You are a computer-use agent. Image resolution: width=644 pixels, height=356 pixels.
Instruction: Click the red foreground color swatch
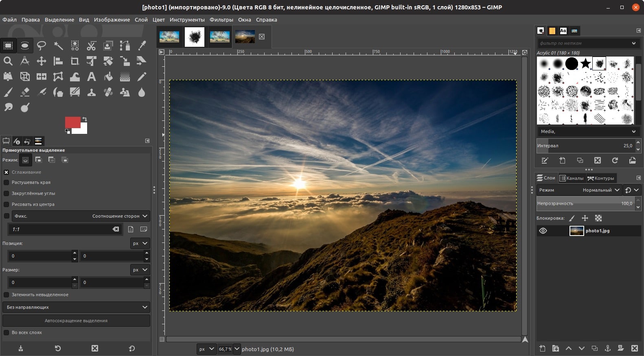click(72, 122)
